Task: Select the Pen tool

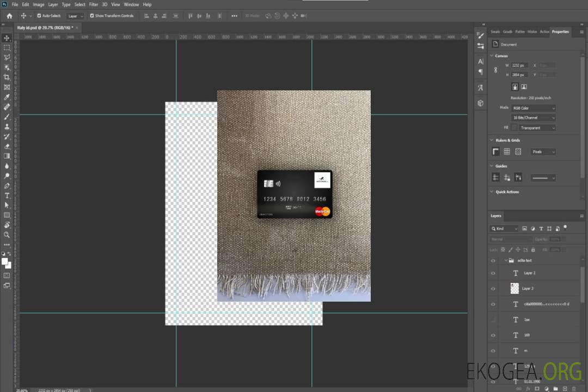Action: click(x=7, y=186)
